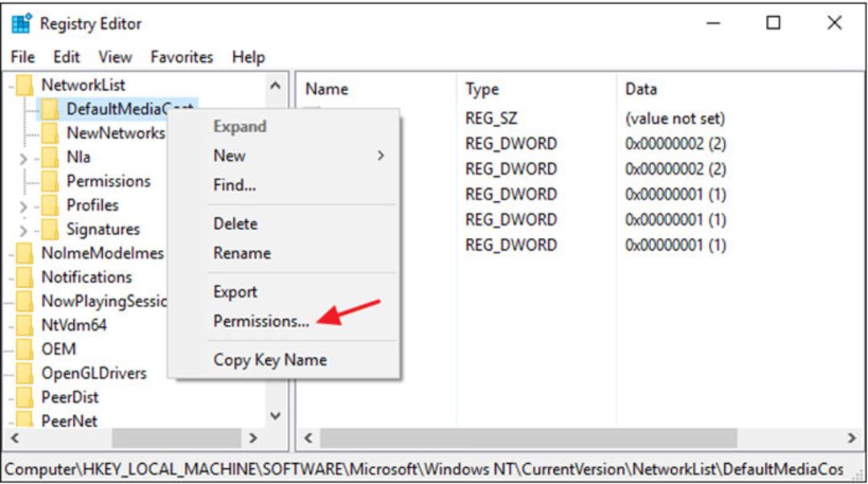
Task: Choose Rename in the context menu
Action: click(242, 253)
